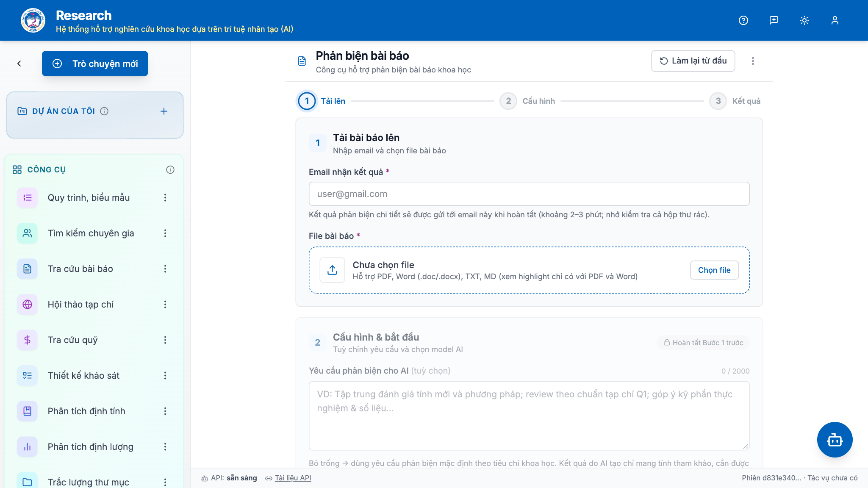Image resolution: width=868 pixels, height=488 pixels.
Task: Click the Chọn file button
Action: (714, 270)
